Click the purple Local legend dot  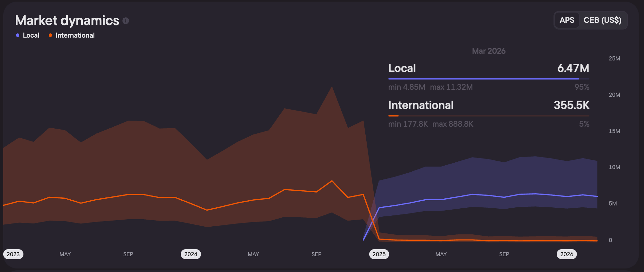coord(18,35)
